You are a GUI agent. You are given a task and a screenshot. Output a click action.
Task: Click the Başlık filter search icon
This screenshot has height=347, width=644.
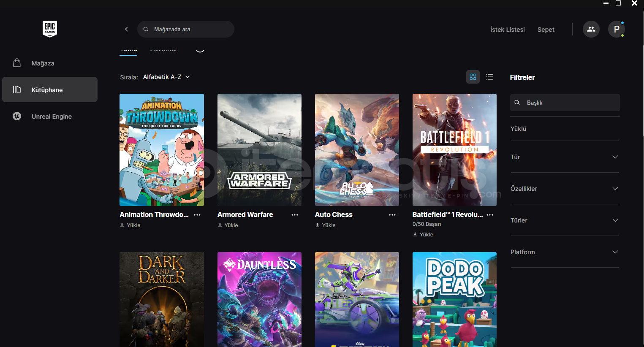click(517, 103)
